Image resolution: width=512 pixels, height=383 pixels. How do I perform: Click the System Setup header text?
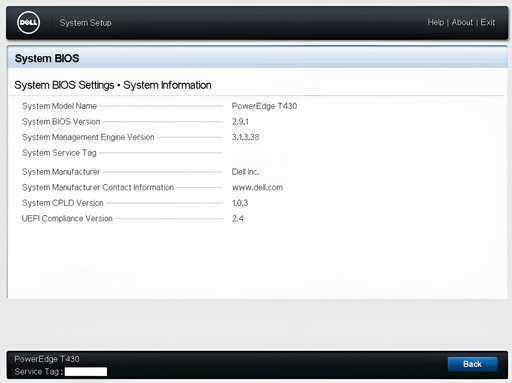pos(85,23)
